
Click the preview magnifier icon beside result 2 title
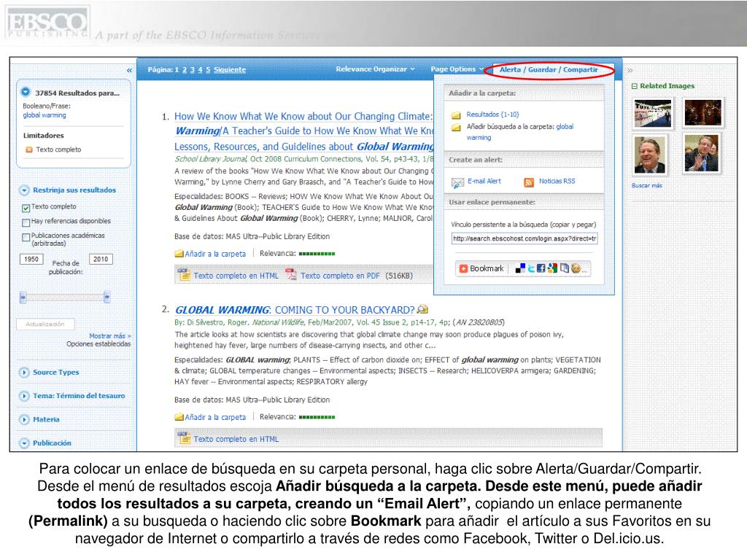pos(422,309)
